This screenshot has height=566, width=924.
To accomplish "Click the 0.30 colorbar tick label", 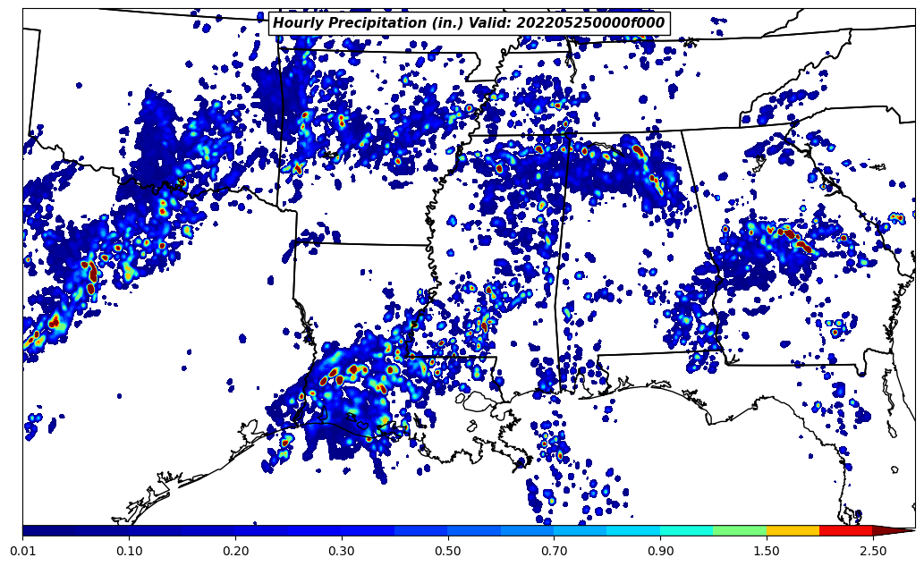I will point(341,551).
